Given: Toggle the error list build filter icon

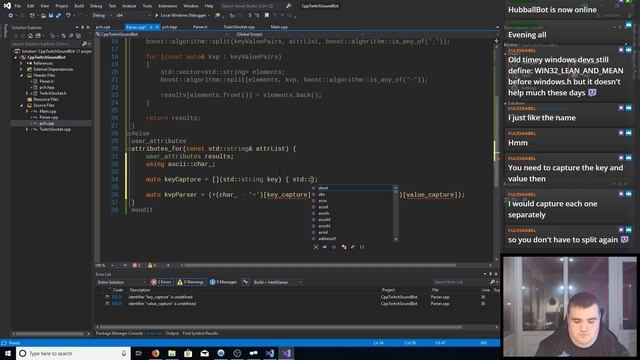Looking at the screenshot, I should [245, 282].
